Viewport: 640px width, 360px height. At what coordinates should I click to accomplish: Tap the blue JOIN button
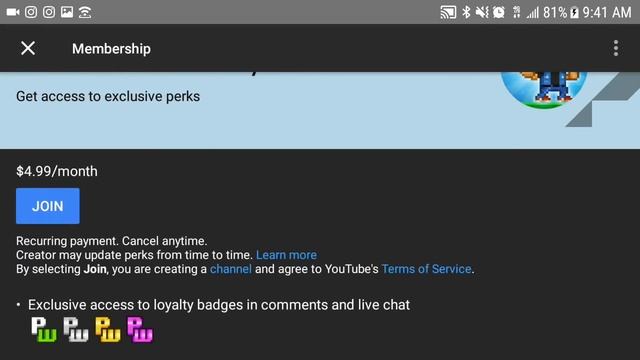48,206
